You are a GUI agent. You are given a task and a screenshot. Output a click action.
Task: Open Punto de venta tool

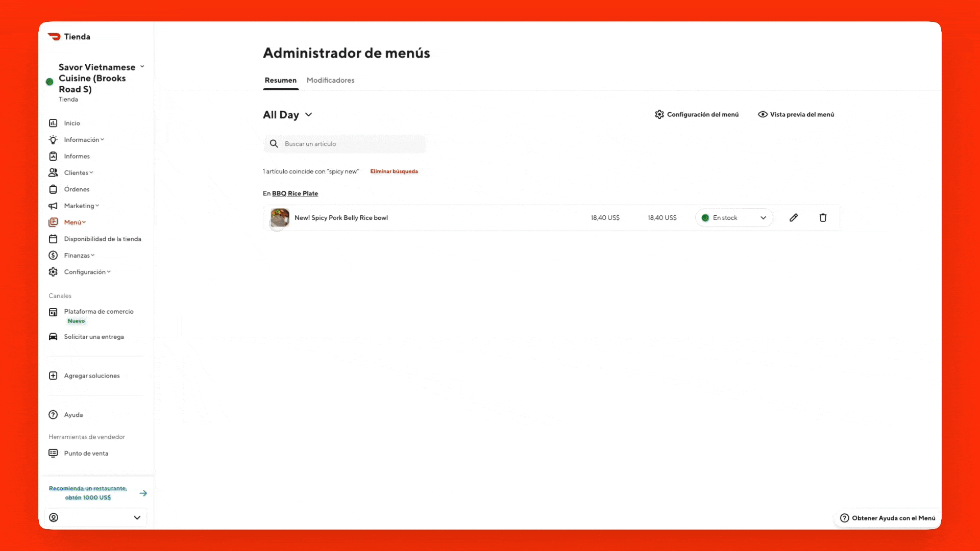coord(86,453)
